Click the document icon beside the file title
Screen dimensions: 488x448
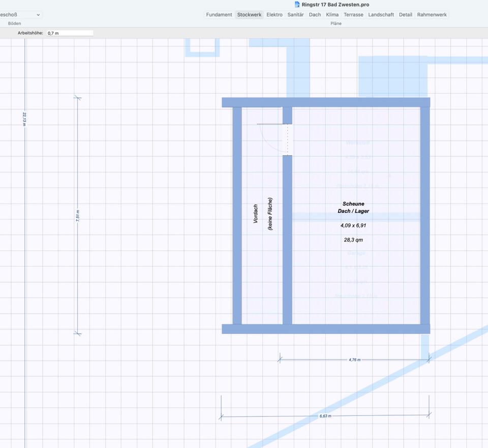(297, 5)
